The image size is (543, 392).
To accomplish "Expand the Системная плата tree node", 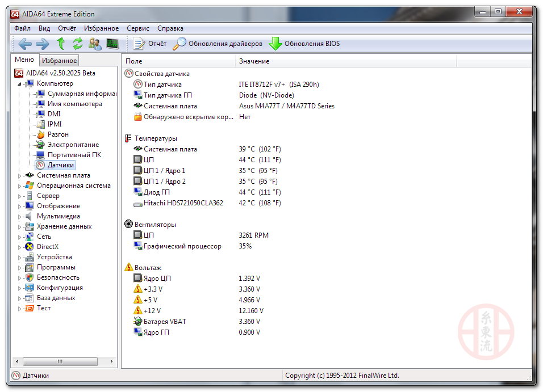I will coord(19,176).
